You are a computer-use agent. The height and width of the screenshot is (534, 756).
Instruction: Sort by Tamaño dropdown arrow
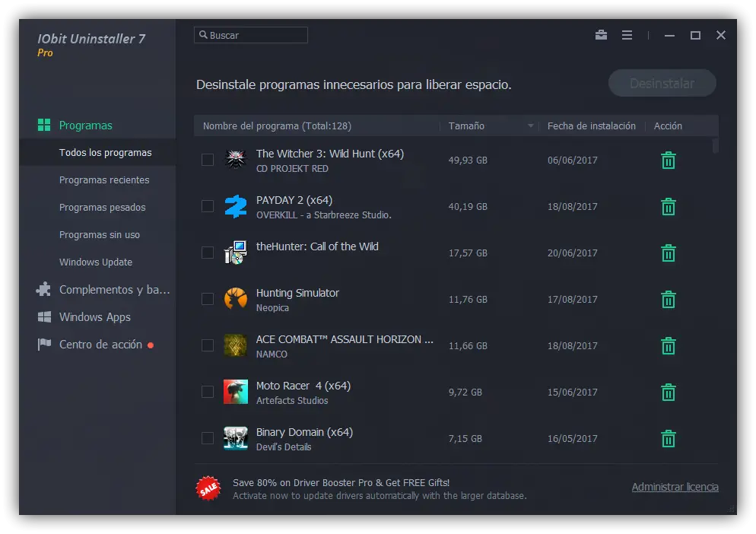(x=530, y=126)
